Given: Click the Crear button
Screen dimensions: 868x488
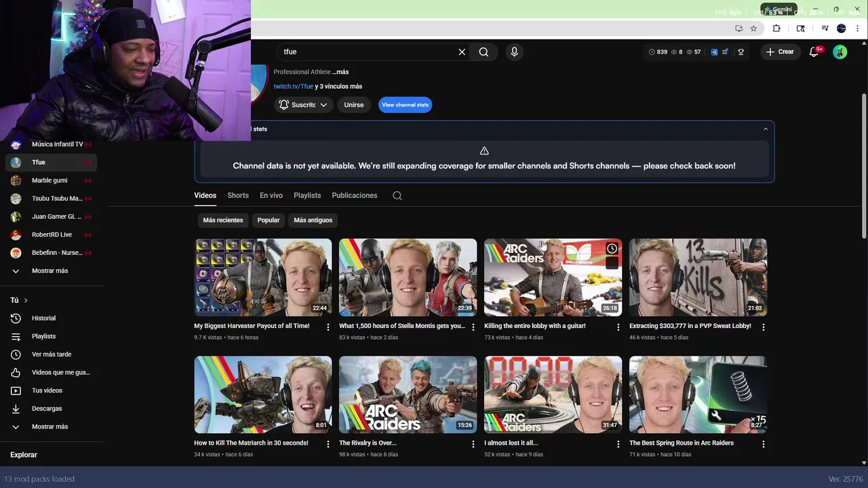Looking at the screenshot, I should pos(780,52).
